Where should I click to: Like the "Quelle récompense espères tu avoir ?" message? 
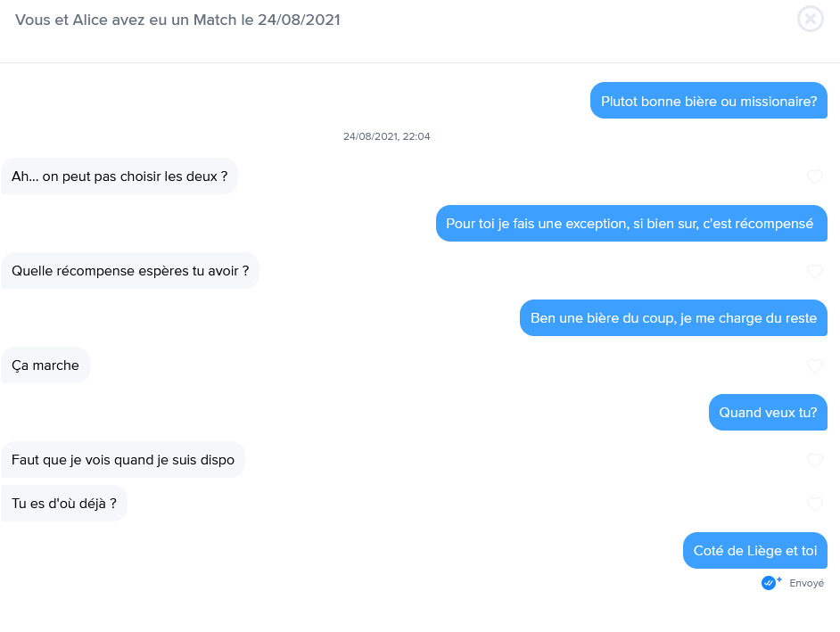[x=815, y=271]
